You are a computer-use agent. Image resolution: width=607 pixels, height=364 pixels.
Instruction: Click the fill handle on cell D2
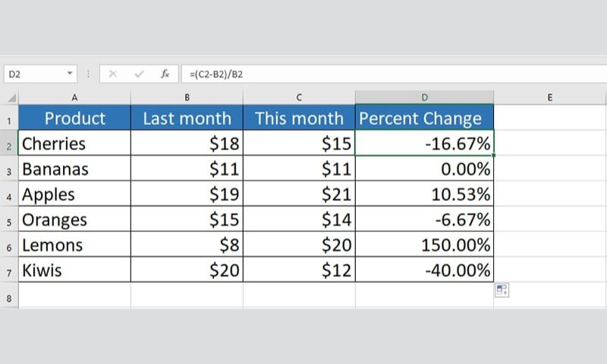tap(494, 155)
